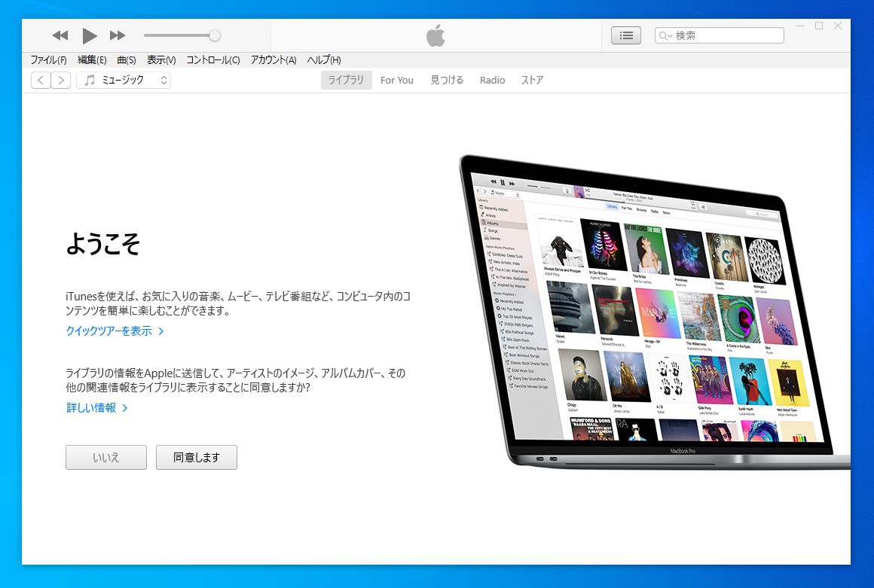The image size is (874, 588).
Task: Open the 編集(E) menu
Action: pos(92,60)
